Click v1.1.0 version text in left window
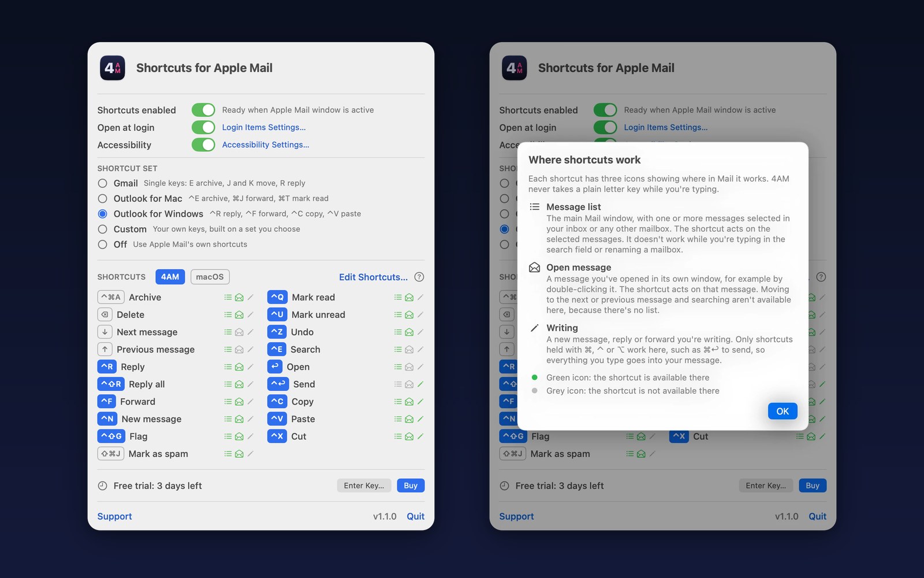 pyautogui.click(x=385, y=516)
